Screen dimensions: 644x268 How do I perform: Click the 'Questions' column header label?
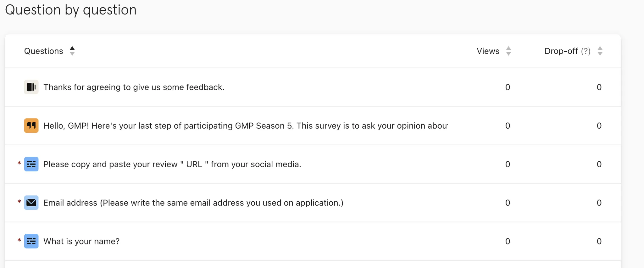click(44, 51)
